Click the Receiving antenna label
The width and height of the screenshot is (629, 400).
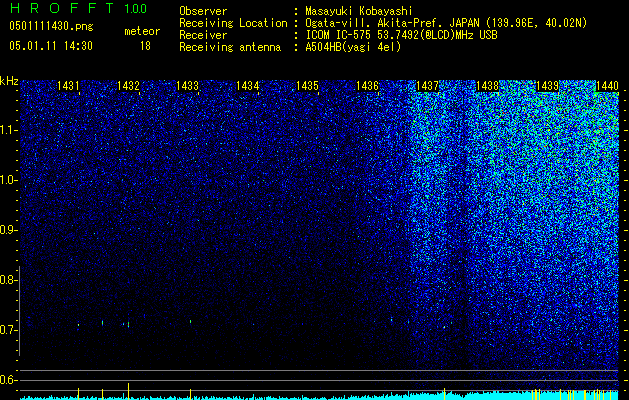(230, 47)
